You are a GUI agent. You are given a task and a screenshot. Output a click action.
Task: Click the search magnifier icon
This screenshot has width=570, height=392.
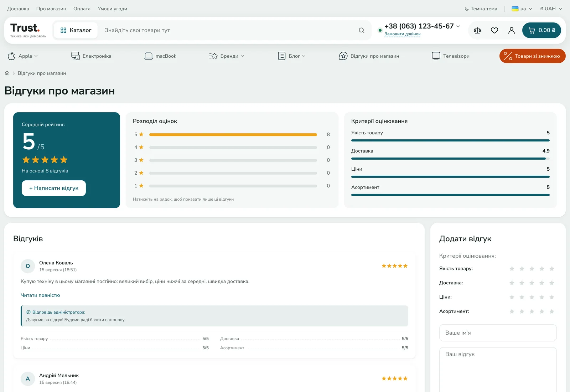tap(362, 30)
